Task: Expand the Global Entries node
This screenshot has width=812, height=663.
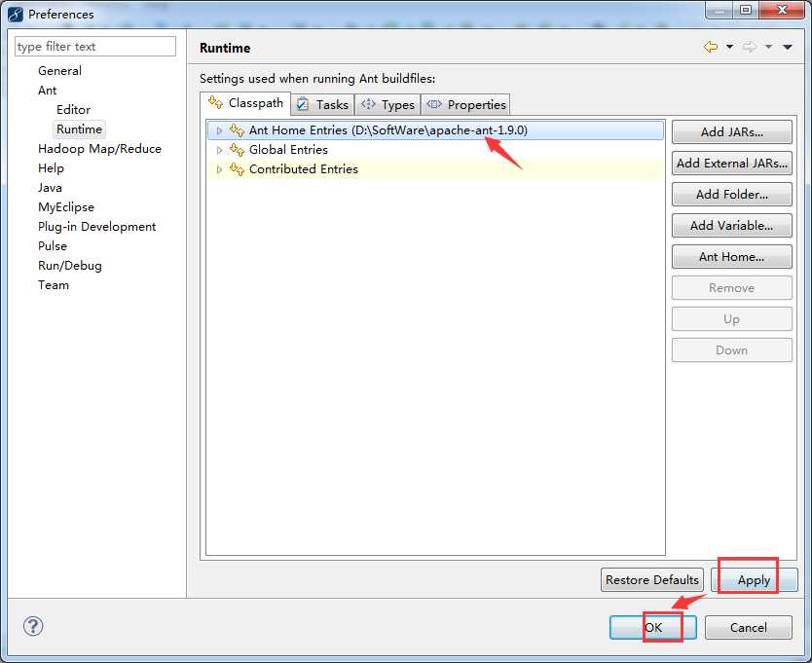Action: pyautogui.click(x=219, y=150)
